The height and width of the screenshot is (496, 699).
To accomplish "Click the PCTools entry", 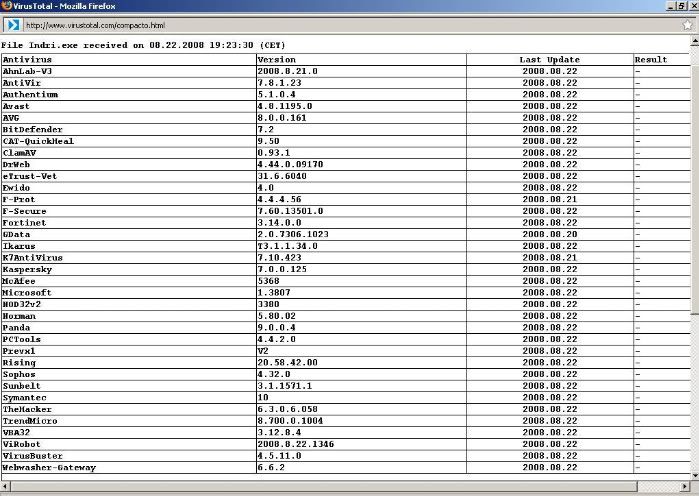I will tap(21, 339).
